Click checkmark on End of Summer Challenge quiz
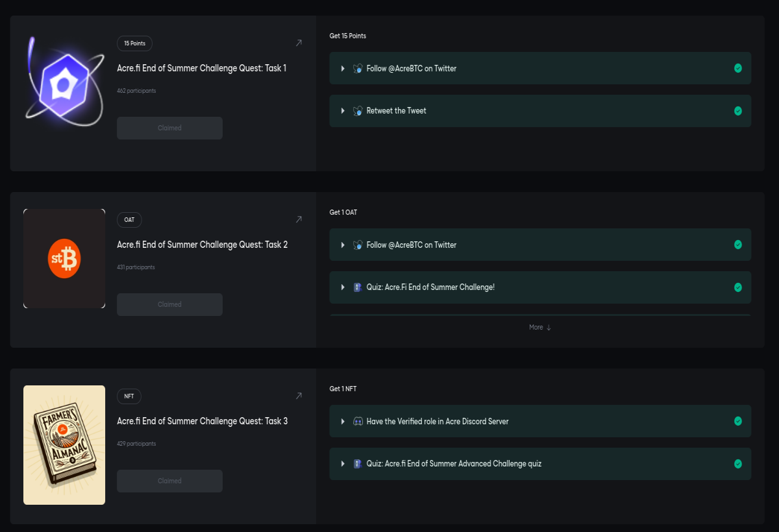779x532 pixels. coord(738,287)
